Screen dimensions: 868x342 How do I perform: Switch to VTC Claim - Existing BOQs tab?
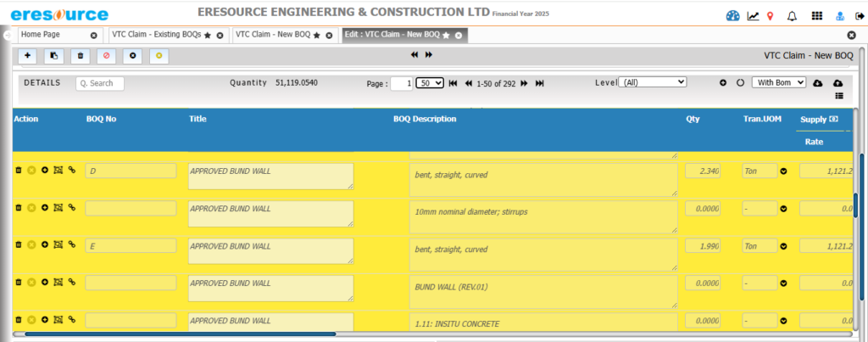(x=157, y=35)
